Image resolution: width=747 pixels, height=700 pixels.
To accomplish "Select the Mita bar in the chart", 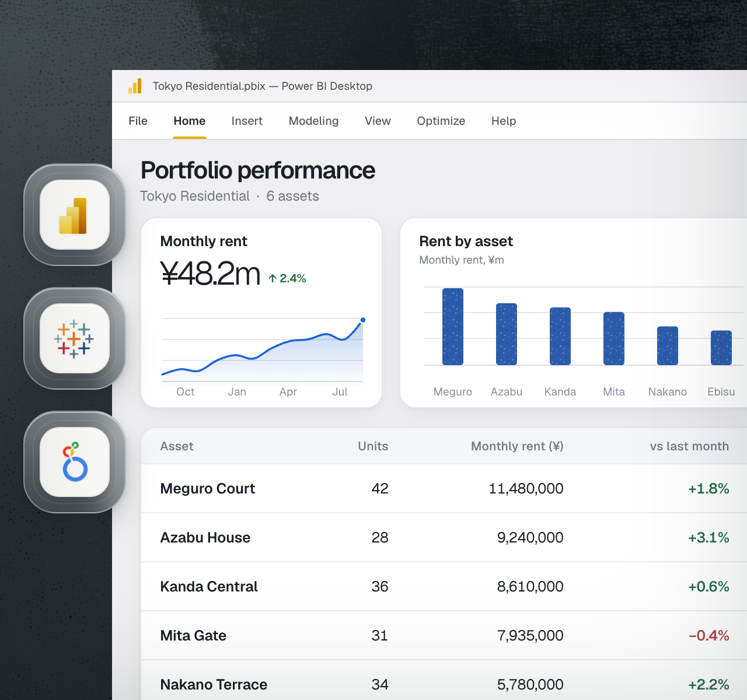I will [x=614, y=338].
